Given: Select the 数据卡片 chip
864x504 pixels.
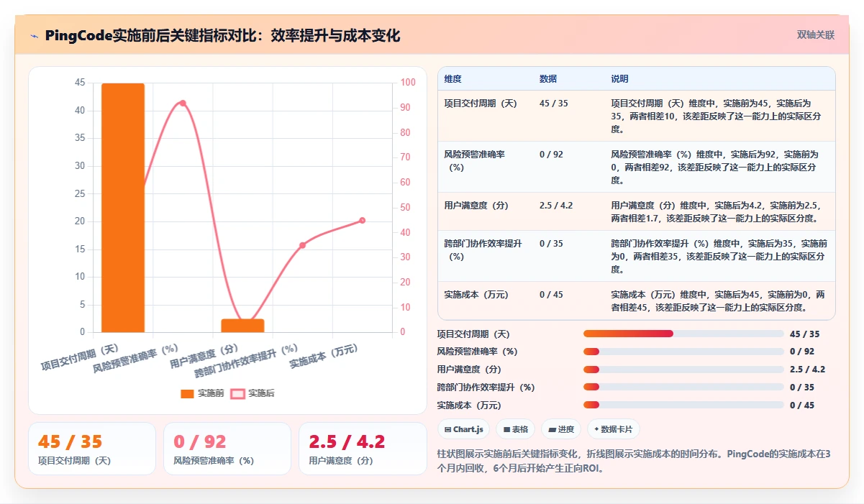Looking at the screenshot, I should coord(614,429).
